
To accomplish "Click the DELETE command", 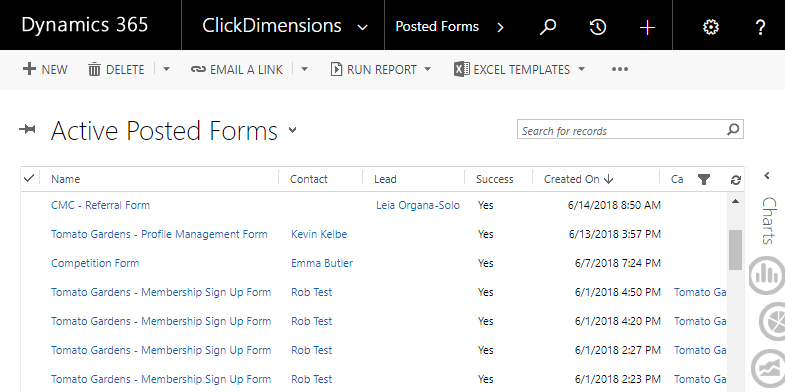I will coord(116,69).
